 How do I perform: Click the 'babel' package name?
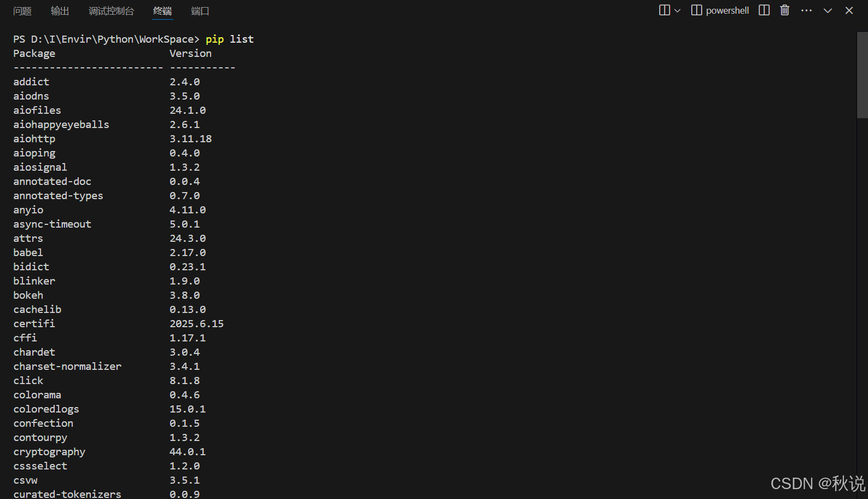point(28,252)
